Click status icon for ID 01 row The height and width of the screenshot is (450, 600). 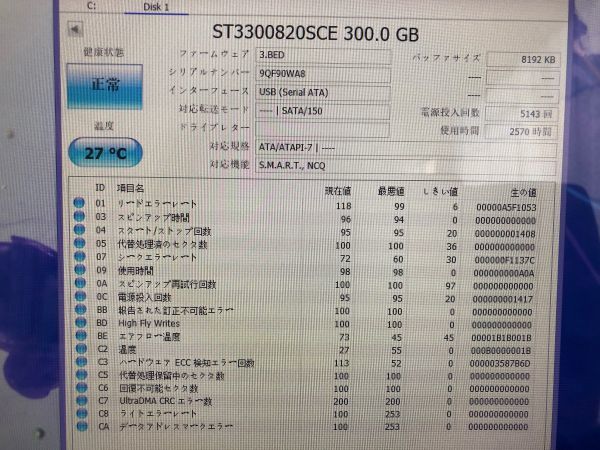pyautogui.click(x=79, y=203)
